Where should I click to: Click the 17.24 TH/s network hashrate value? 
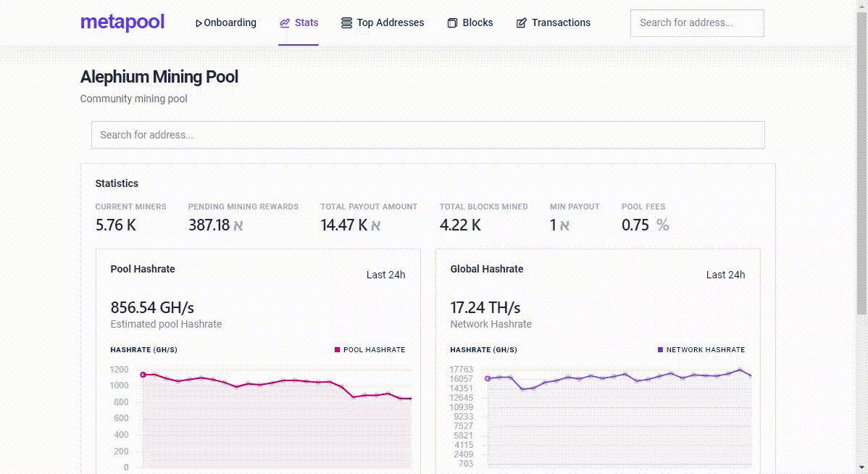pyautogui.click(x=485, y=307)
